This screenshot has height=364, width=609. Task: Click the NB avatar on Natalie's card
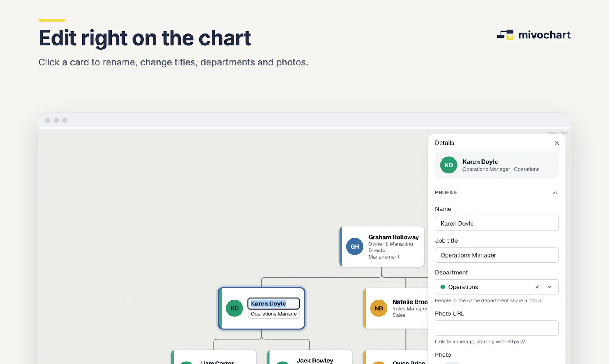(x=379, y=308)
